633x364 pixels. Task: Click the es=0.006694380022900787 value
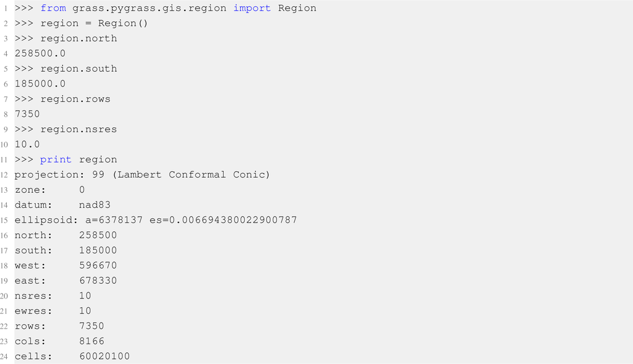[x=223, y=220]
